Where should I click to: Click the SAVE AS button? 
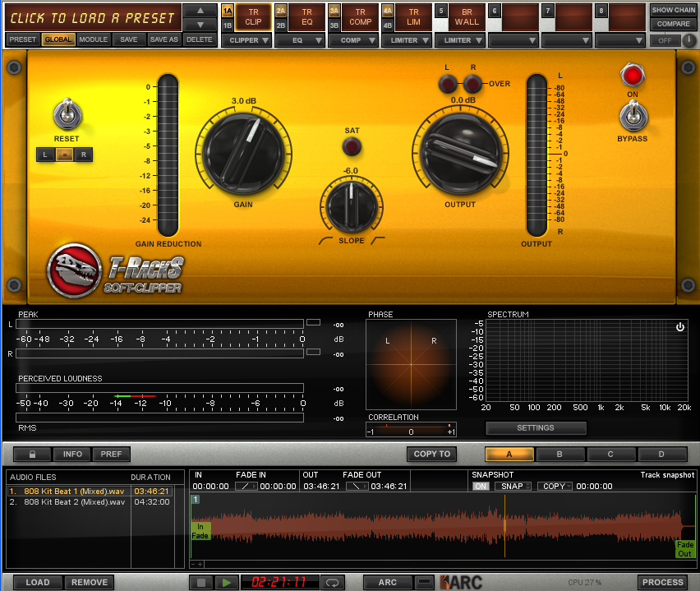[163, 39]
